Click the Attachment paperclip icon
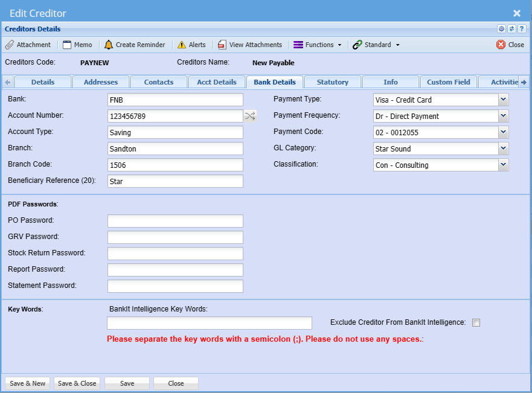The width and height of the screenshot is (532, 393). point(10,45)
